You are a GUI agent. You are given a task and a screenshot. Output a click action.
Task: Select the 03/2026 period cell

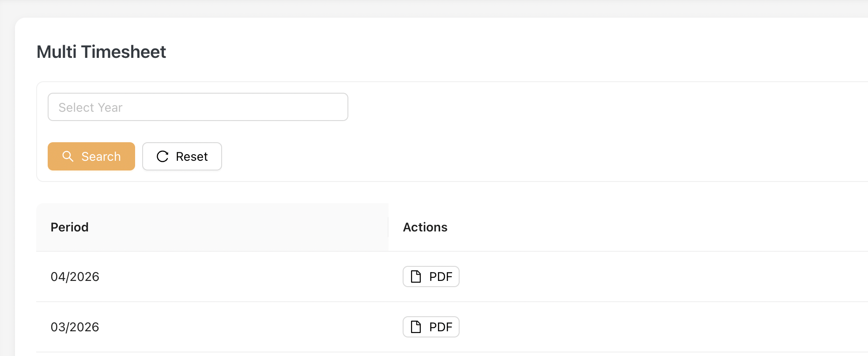coord(75,327)
